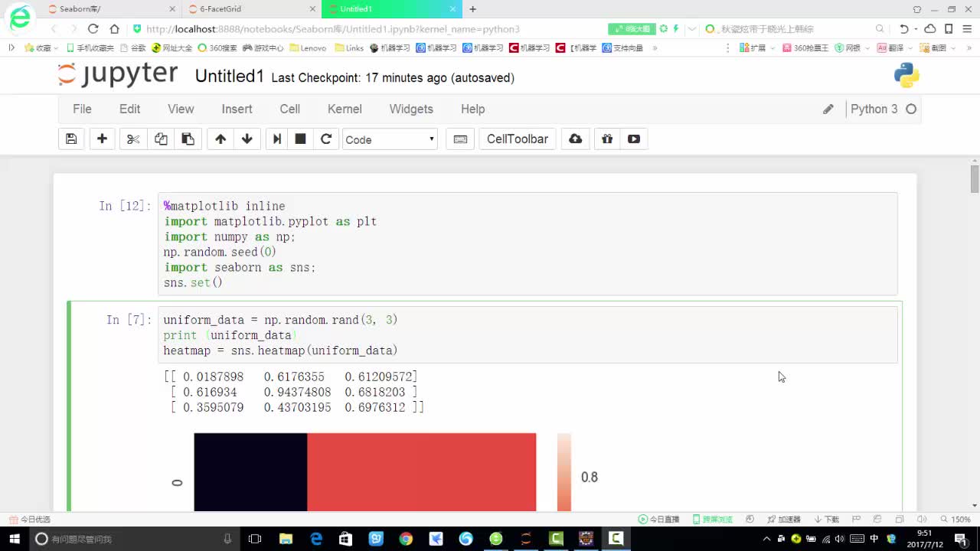Switch to the 6-FacetGrid browser tab
Image resolution: width=980 pixels, height=551 pixels.
pyautogui.click(x=253, y=9)
